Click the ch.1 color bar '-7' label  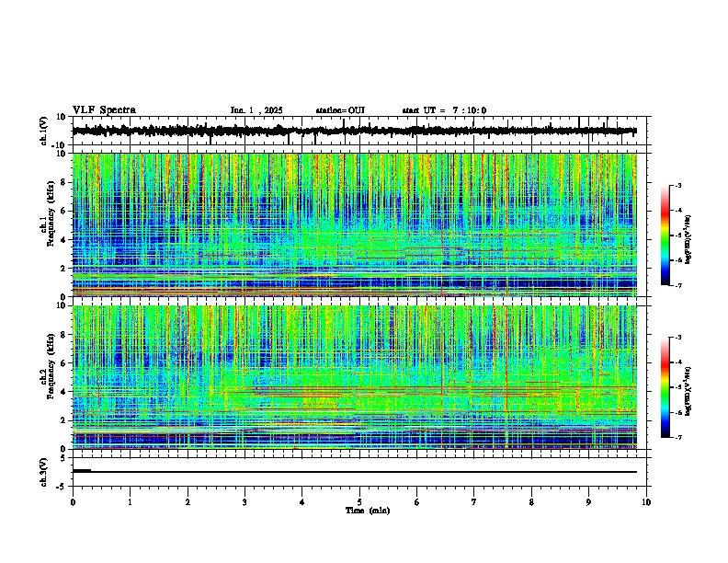677,285
